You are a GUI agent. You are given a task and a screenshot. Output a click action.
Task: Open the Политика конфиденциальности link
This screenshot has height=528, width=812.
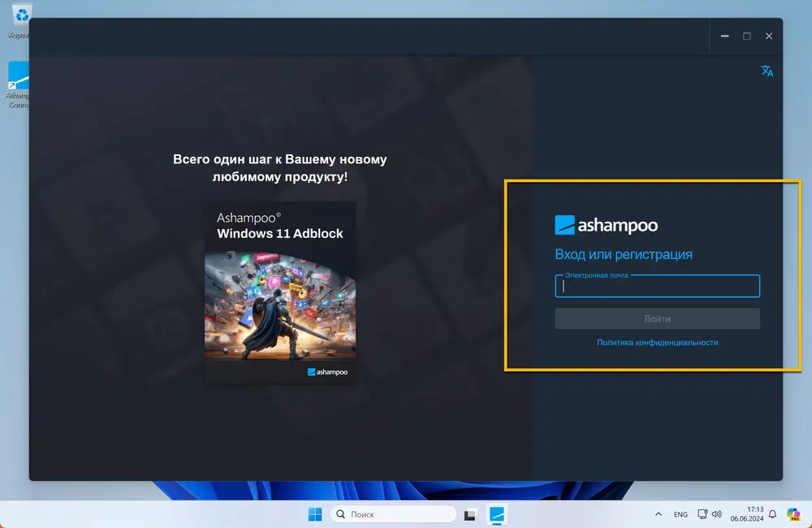pyautogui.click(x=657, y=342)
